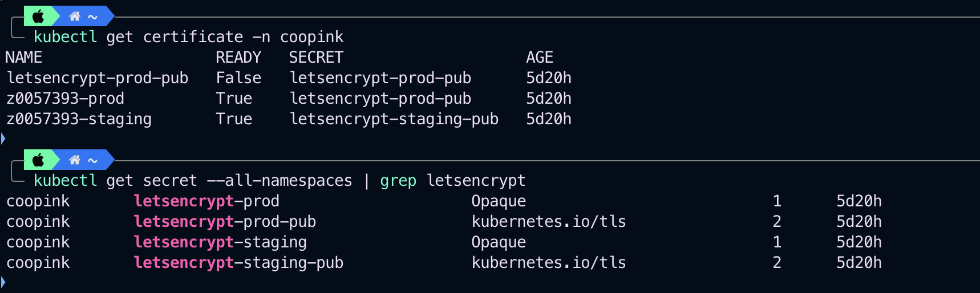Click the SECRET column header
This screenshot has width=980, height=293.
316,58
